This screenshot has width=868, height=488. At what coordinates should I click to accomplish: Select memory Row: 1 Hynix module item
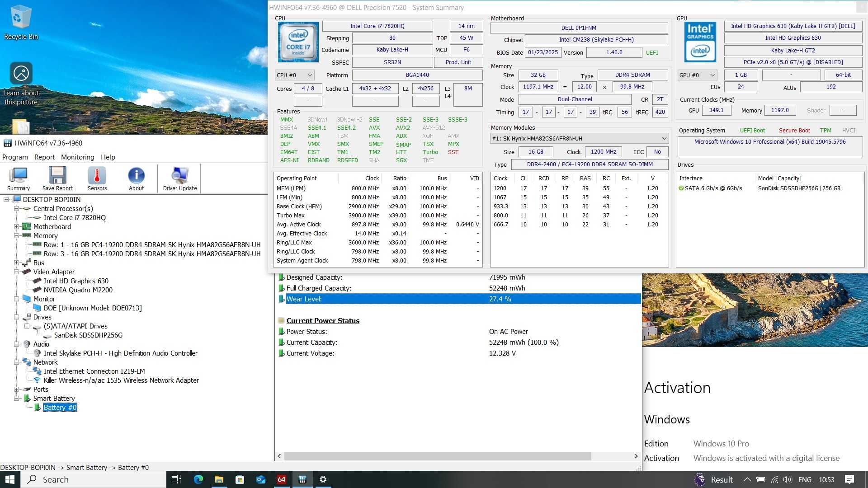[x=152, y=244]
